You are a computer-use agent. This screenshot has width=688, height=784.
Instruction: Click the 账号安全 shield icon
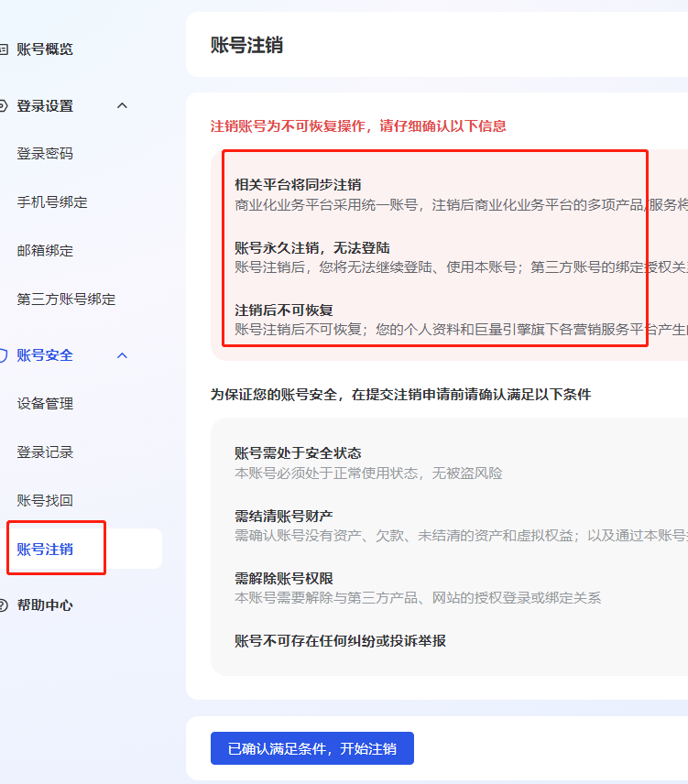(x=3, y=355)
